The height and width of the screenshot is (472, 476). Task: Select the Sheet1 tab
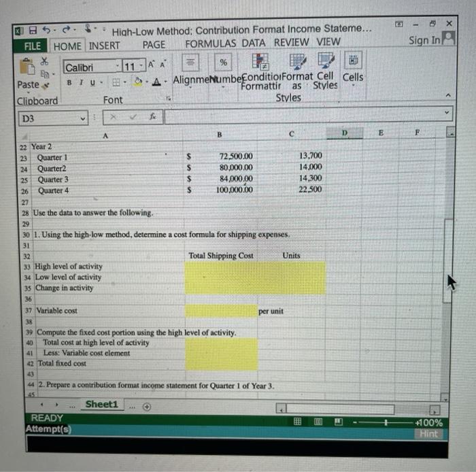click(101, 404)
